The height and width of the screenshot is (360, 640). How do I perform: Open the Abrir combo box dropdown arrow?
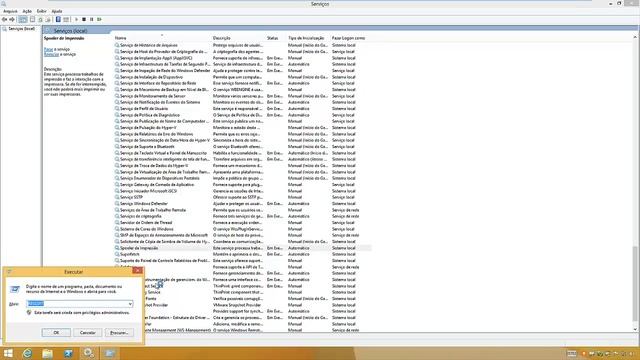130,304
